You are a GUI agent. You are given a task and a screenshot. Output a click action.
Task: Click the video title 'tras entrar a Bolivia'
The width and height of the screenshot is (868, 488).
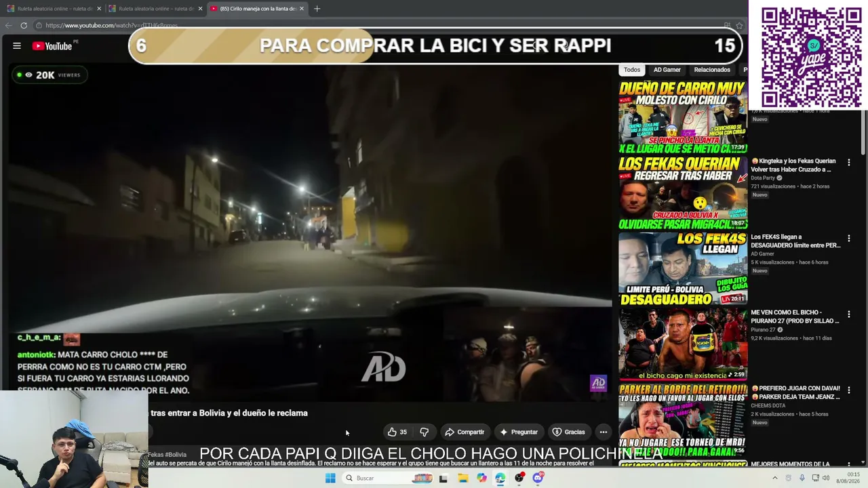229,413
